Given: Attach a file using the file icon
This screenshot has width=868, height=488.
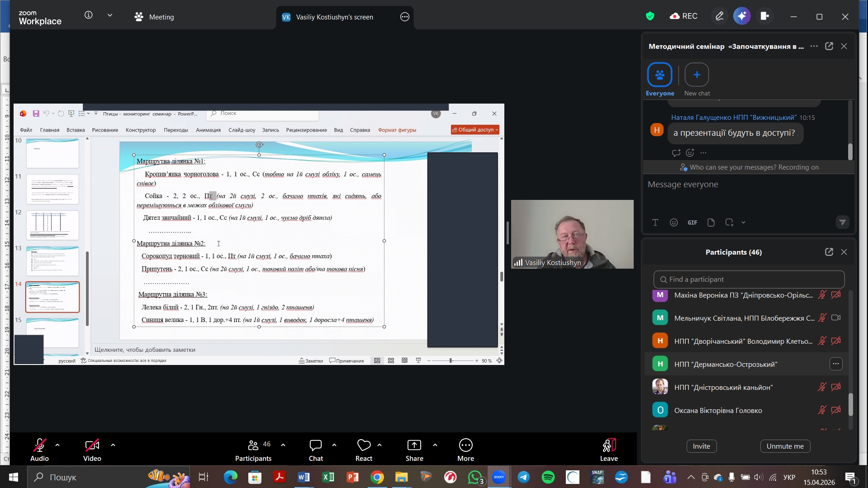Looking at the screenshot, I should pyautogui.click(x=711, y=223).
